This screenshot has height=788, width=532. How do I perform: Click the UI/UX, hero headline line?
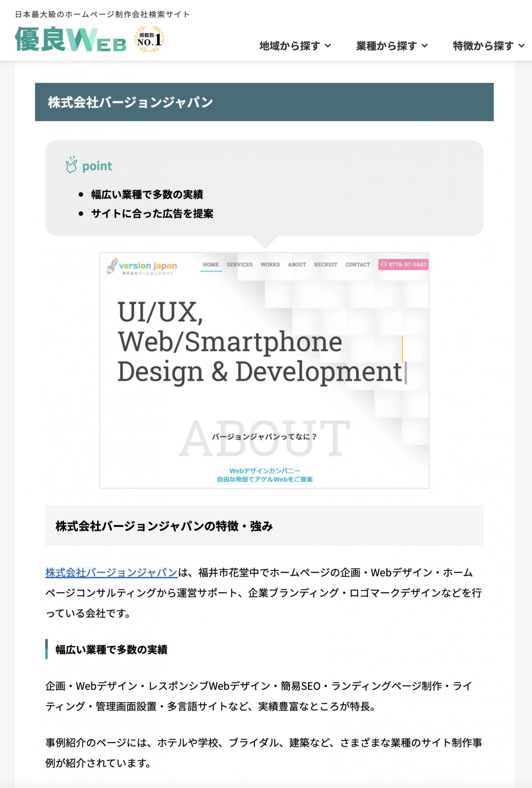[x=161, y=313]
